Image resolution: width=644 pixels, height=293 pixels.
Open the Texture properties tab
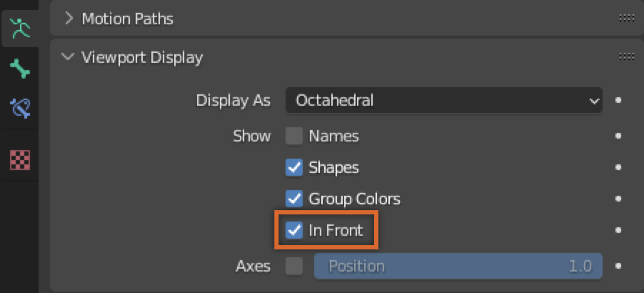(x=21, y=160)
